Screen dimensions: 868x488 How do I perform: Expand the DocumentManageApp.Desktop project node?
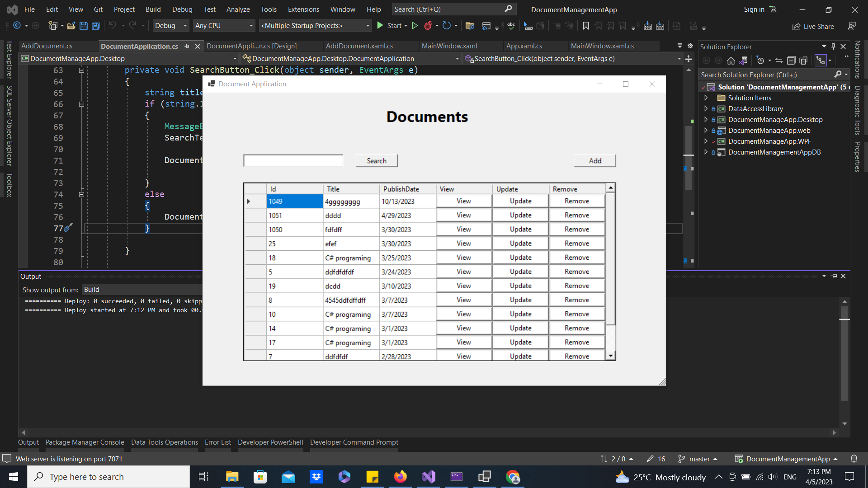coord(706,120)
